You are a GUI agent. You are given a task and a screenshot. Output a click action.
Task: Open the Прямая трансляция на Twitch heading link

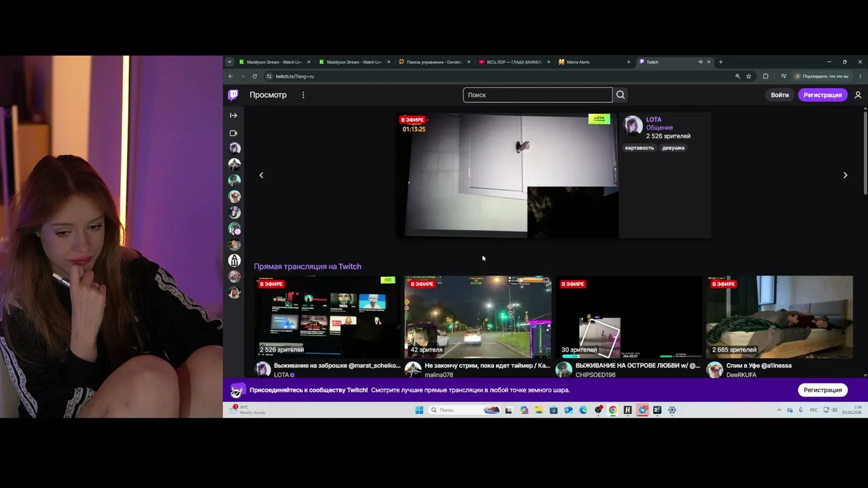click(x=307, y=266)
